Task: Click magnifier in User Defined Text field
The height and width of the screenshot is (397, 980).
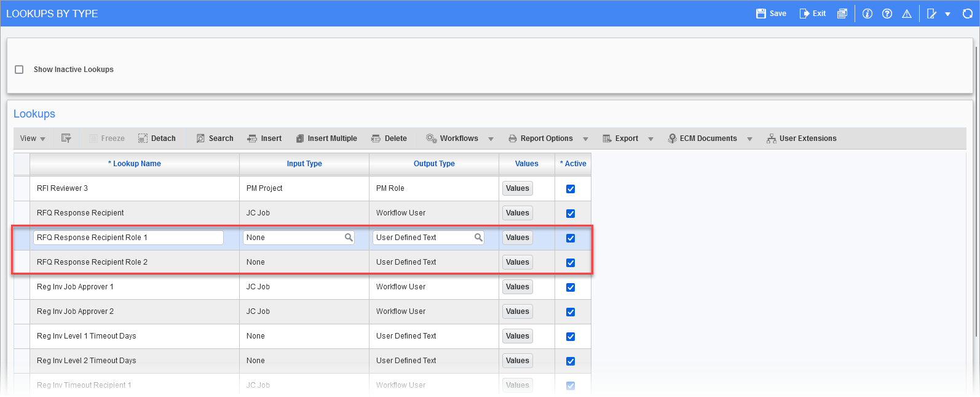Action: point(478,238)
